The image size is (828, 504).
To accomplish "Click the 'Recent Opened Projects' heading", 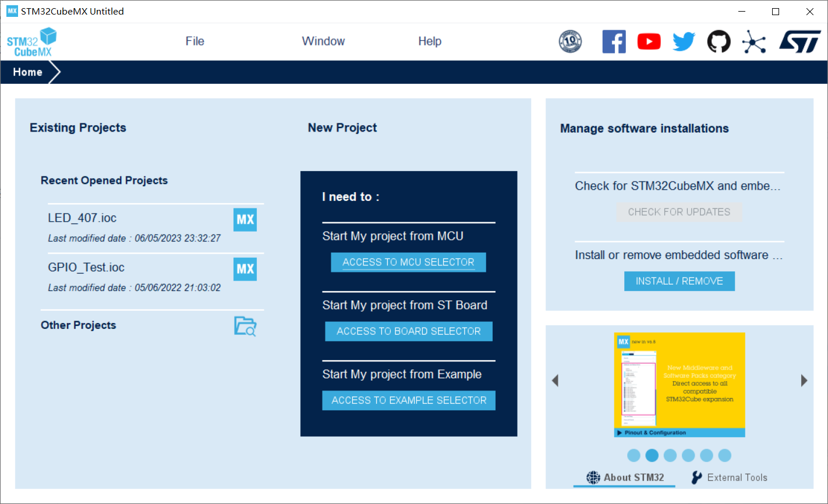I will 104,180.
